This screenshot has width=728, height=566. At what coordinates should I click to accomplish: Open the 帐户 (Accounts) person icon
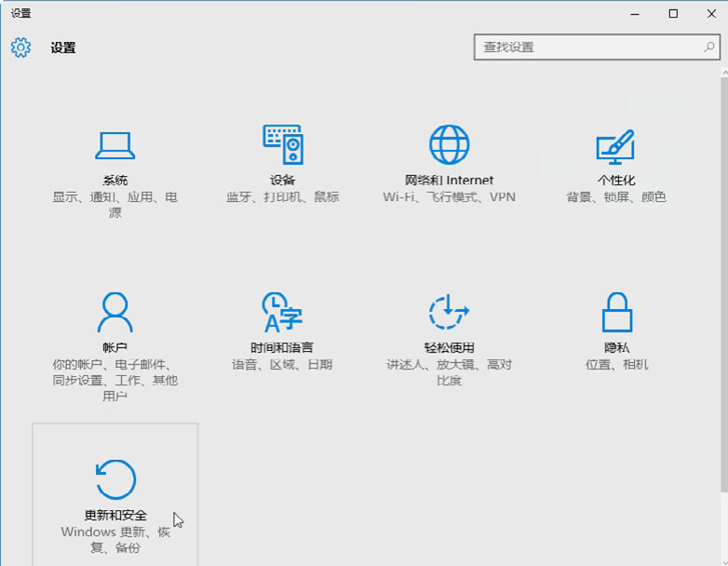[115, 312]
